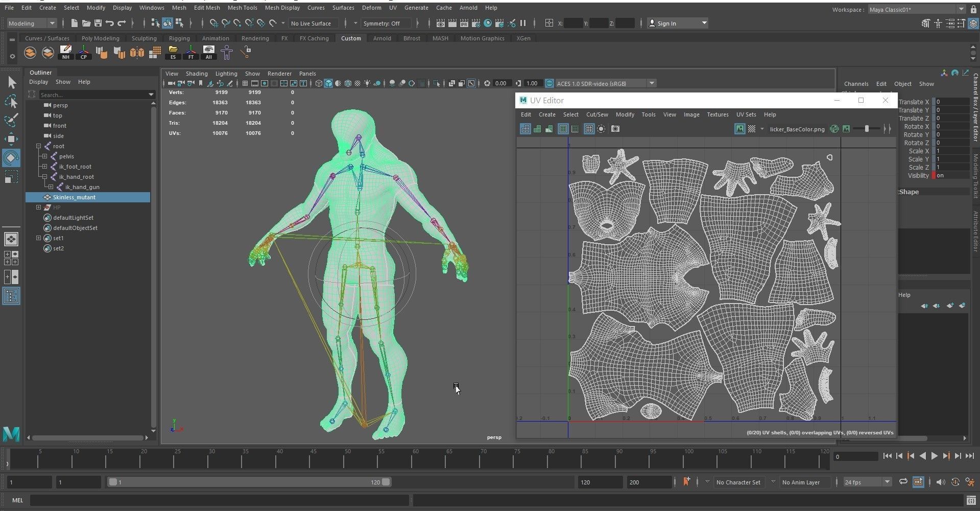Click the ES folder shelf icon
Viewport: 980px width, 511px height.
click(x=173, y=52)
